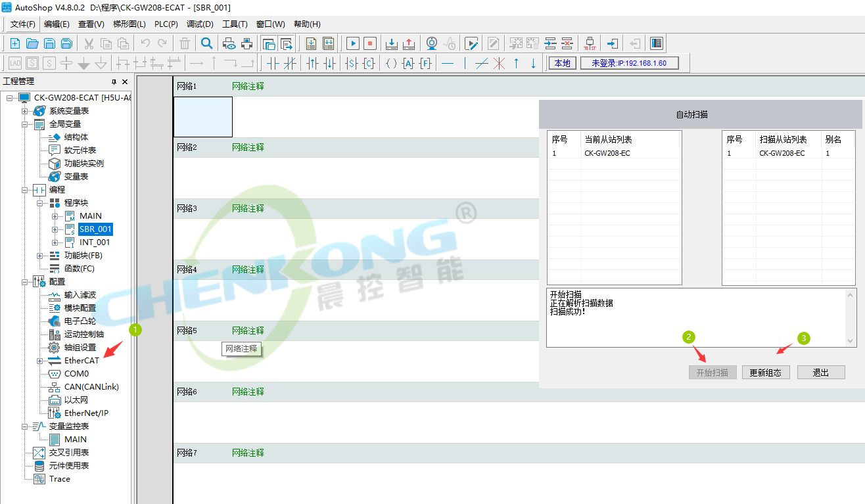The width and height of the screenshot is (865, 504).
Task: Click the dark panel layout icon at toolbar end
Action: tap(656, 43)
